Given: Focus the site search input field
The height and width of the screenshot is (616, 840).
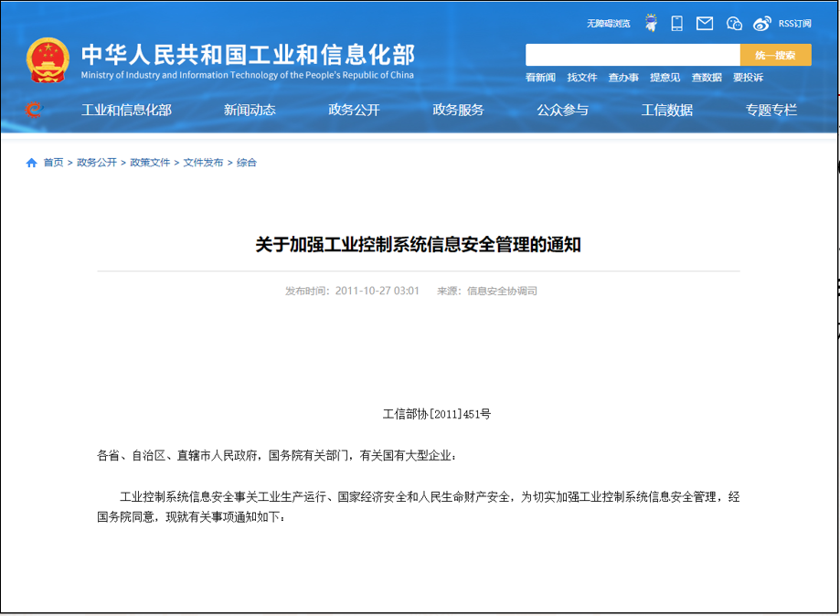Looking at the screenshot, I should 633,55.
